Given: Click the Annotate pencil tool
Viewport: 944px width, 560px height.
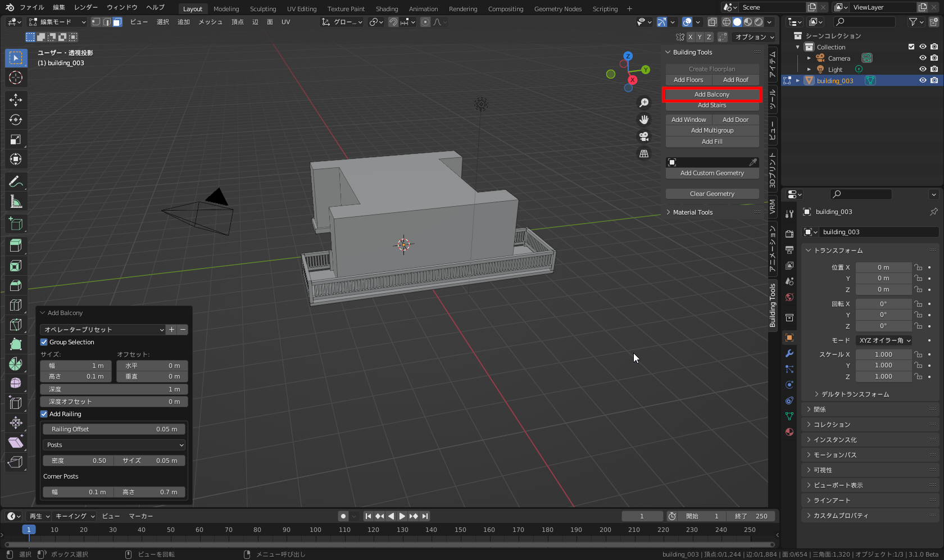Looking at the screenshot, I should [16, 181].
